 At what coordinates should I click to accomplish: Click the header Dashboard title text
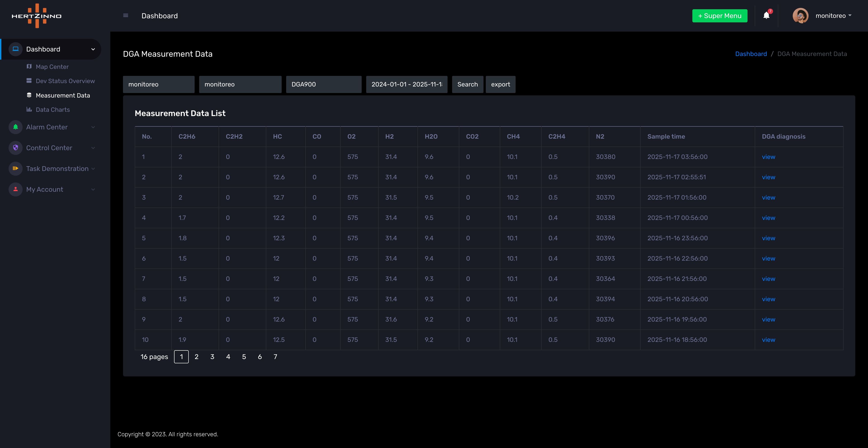pos(159,16)
